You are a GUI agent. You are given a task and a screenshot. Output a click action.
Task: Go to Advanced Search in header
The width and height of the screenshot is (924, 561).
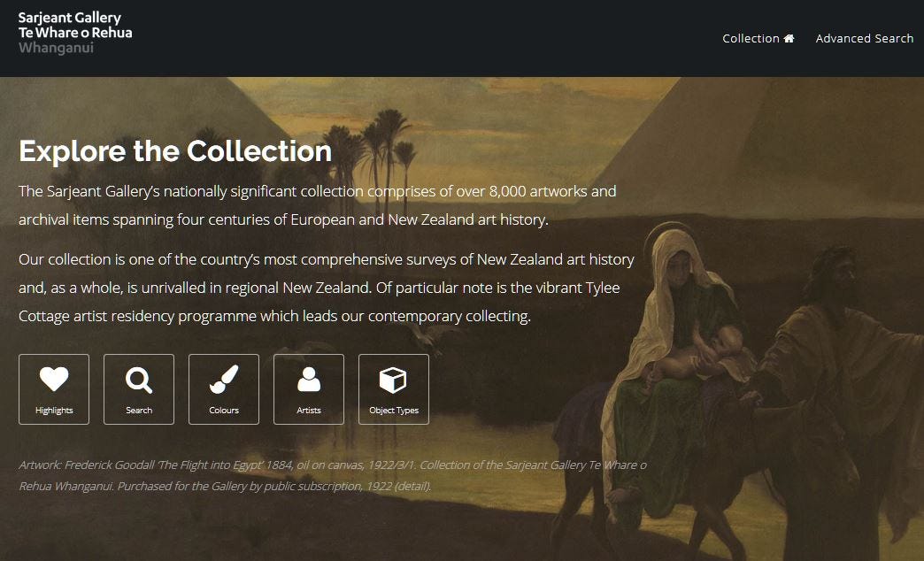point(865,38)
